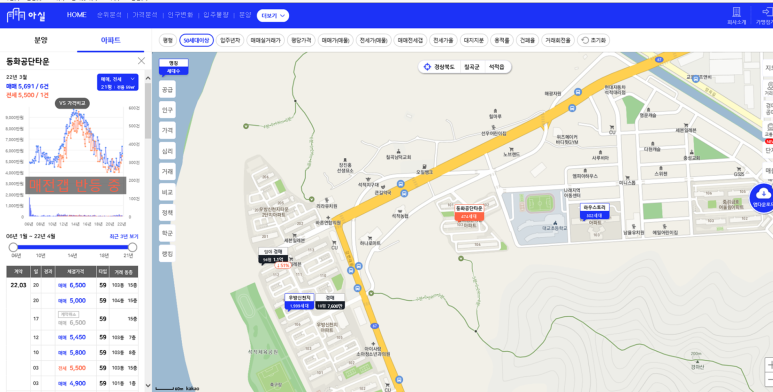This screenshot has width=773, height=392.
Task: Click the 초기화 reset icon button
Action: tap(593, 40)
